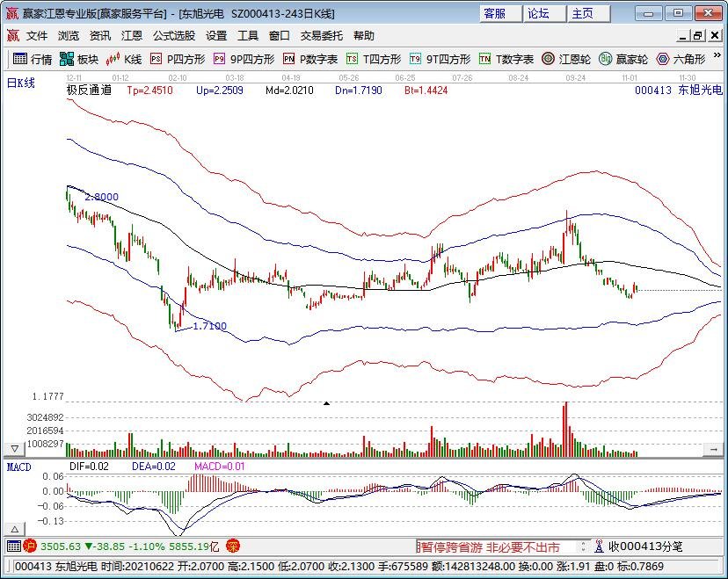The height and width of the screenshot is (579, 728).
Task: Open the 公式选股 menu
Action: tap(174, 36)
